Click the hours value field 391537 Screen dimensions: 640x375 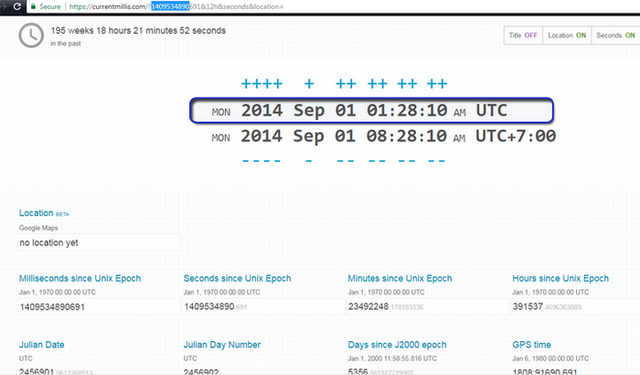(576, 306)
